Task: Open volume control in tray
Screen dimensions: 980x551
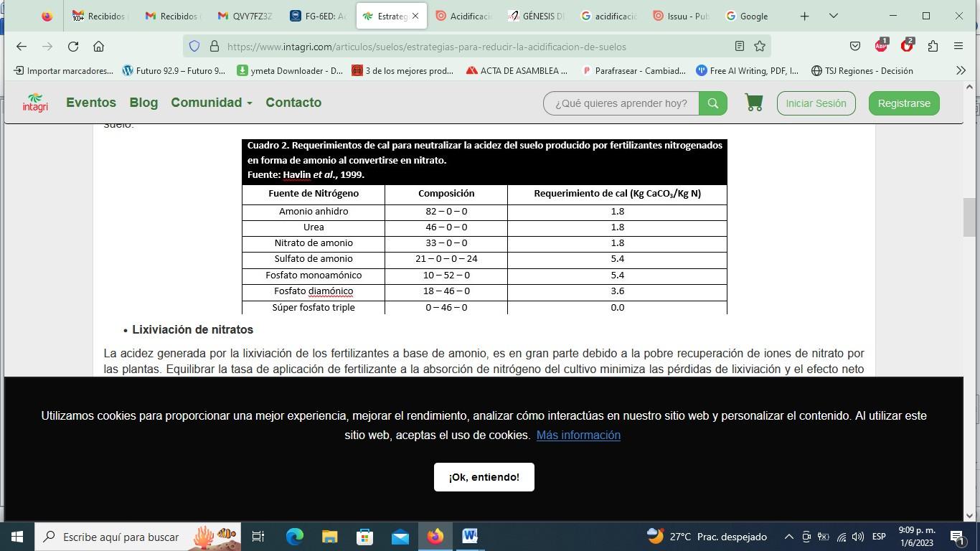Action: [x=858, y=537]
